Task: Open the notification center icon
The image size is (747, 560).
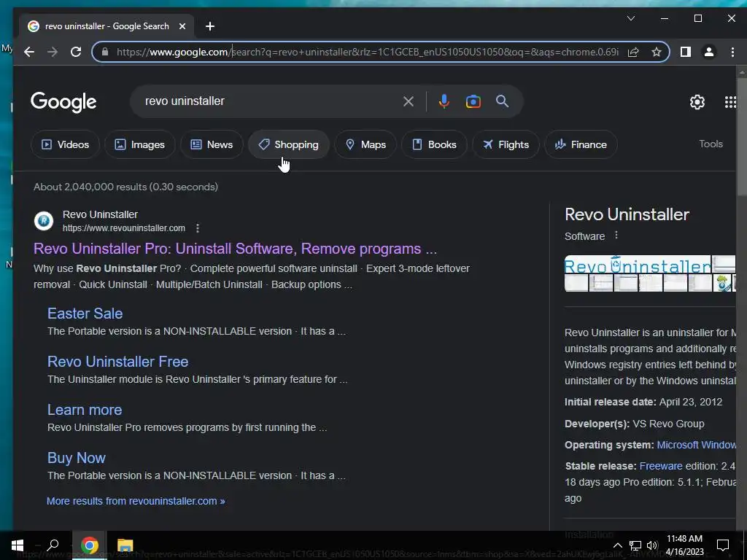Action: click(723, 545)
